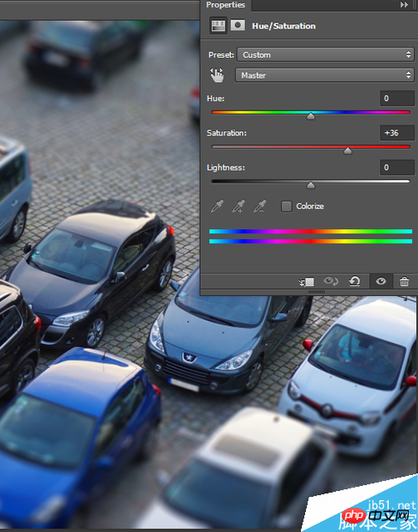Click the Lightness value input field
Viewport: 418px width, 532px height.
click(x=397, y=167)
